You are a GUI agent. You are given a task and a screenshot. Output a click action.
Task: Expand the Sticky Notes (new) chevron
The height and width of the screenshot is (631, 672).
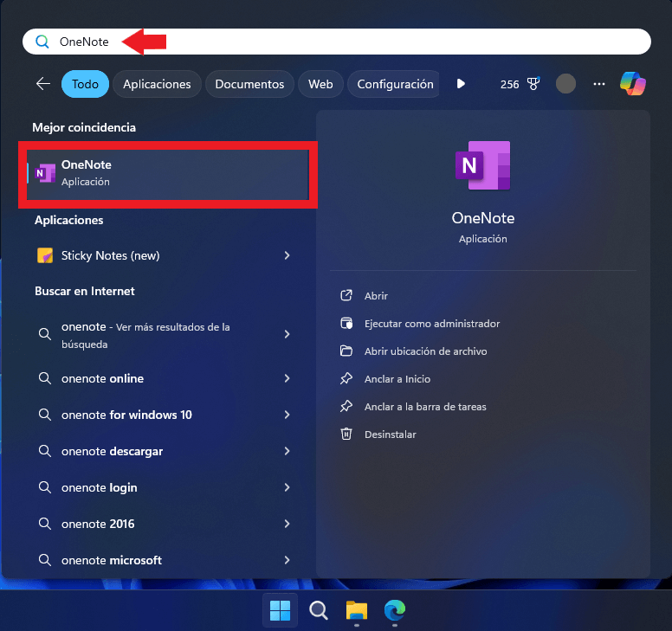click(x=287, y=255)
